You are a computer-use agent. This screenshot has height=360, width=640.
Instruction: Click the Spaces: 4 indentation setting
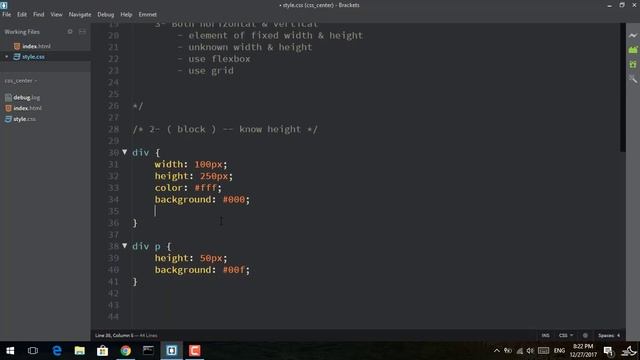tap(609, 336)
